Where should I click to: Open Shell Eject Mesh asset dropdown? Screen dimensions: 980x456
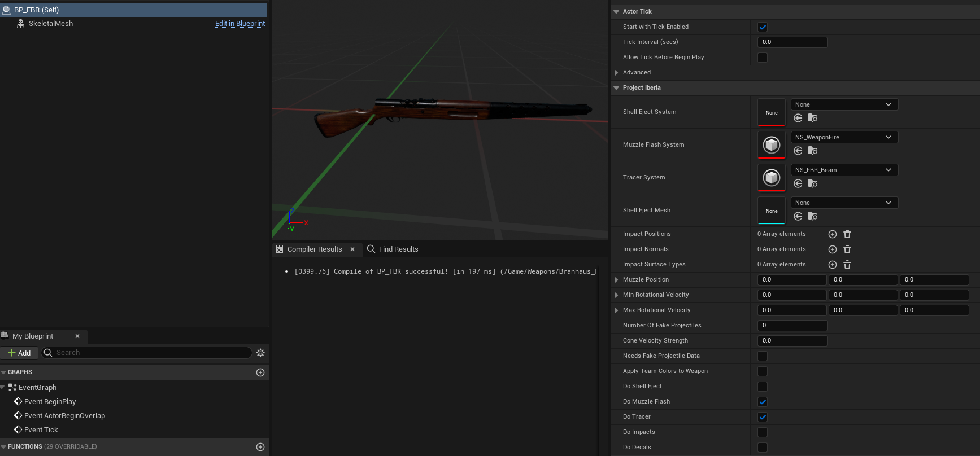click(x=844, y=203)
